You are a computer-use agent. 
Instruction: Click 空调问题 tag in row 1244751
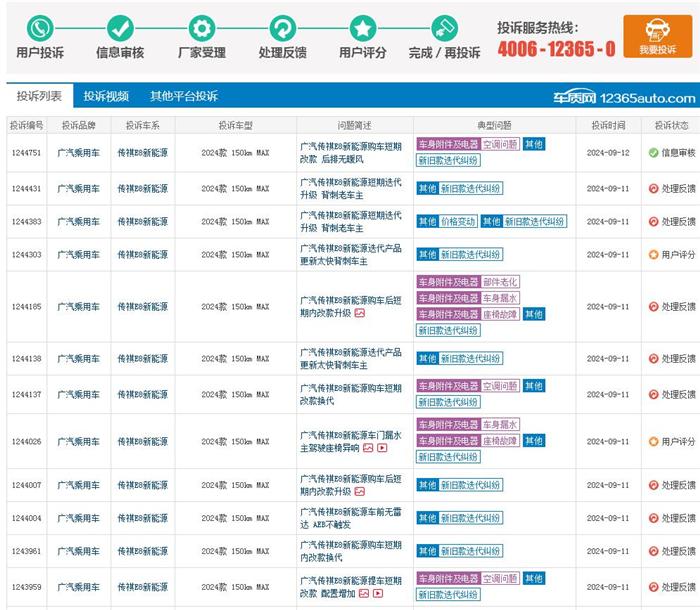[500, 144]
